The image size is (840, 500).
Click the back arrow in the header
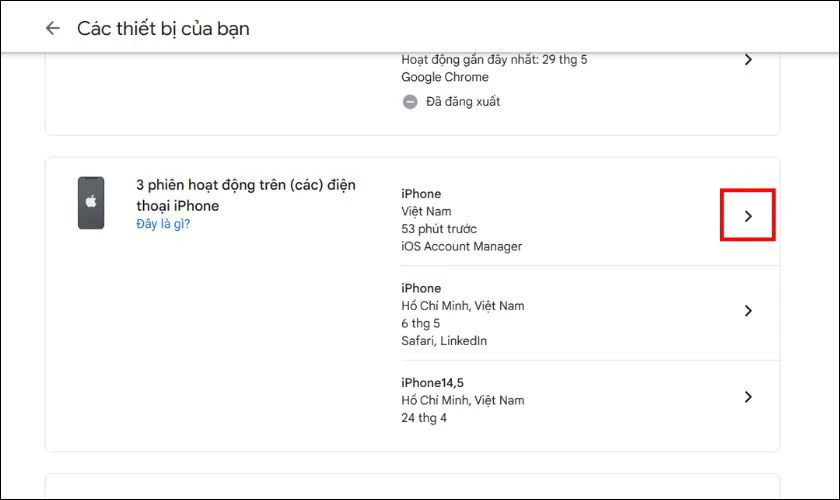coord(52,28)
